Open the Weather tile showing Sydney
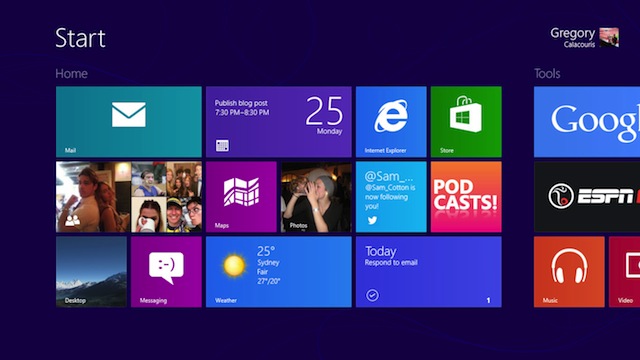The height and width of the screenshot is (360, 640). 279,272
